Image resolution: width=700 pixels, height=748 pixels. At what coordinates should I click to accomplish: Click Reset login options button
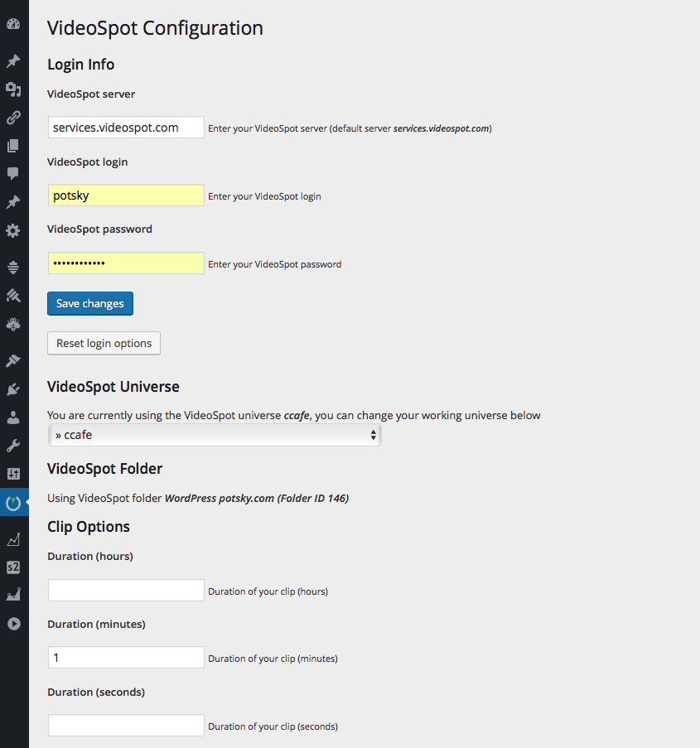(104, 344)
